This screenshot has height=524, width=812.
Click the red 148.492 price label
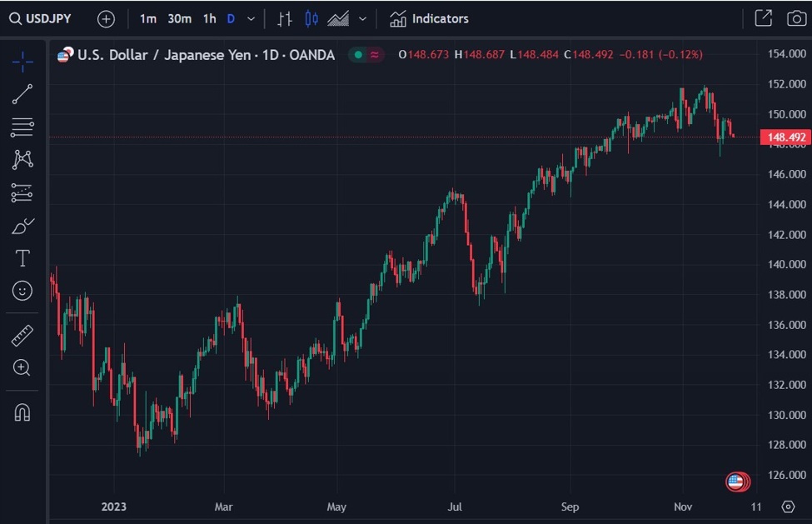785,137
